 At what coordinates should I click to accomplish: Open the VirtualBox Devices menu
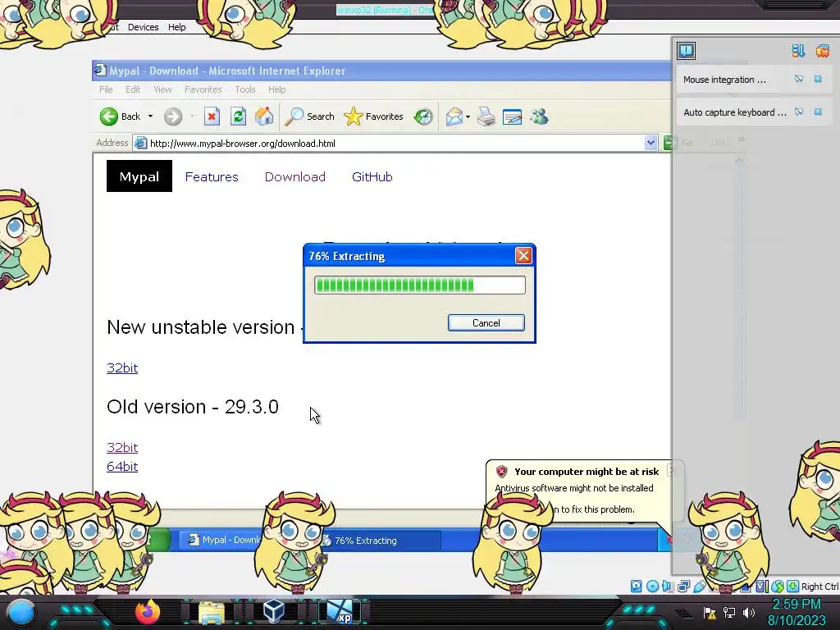[x=143, y=27]
